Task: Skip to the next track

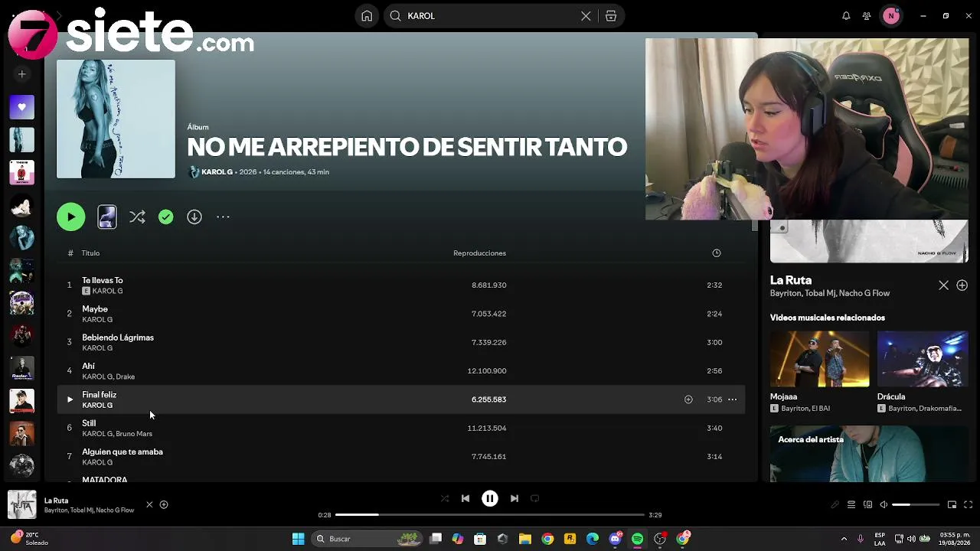Action: 514,498
